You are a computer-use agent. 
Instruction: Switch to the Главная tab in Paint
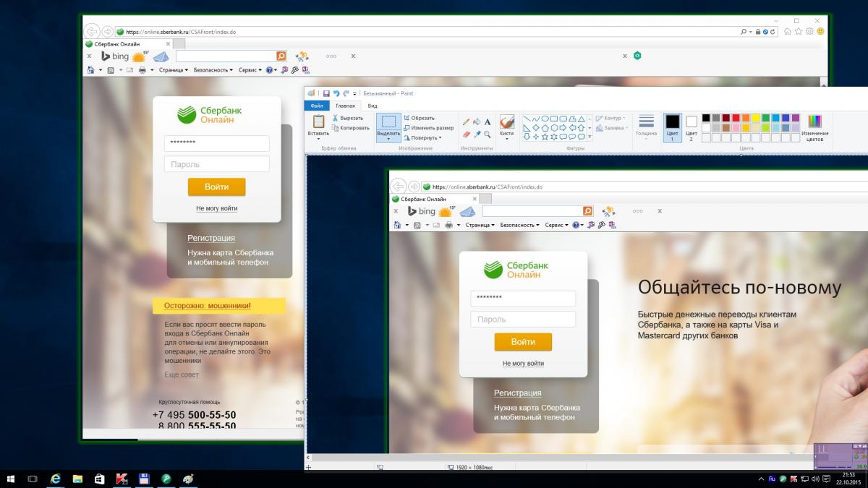345,106
